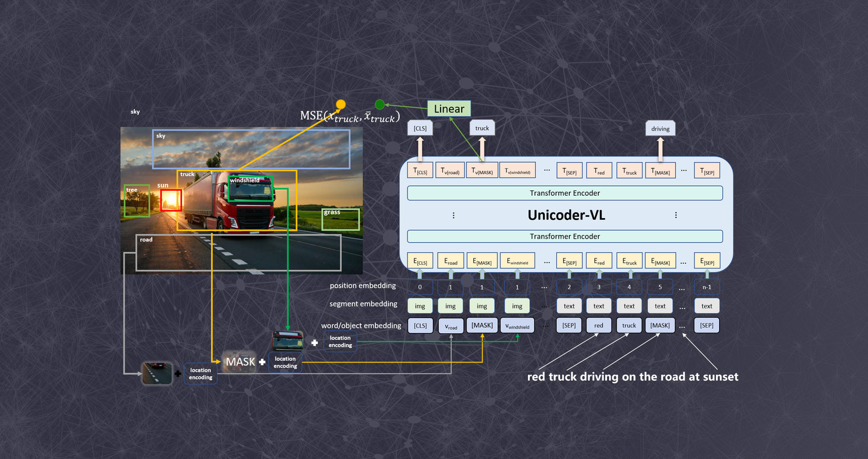This screenshot has height=459, width=868.
Task: Click position embedding value 4
Action: pyautogui.click(x=629, y=287)
